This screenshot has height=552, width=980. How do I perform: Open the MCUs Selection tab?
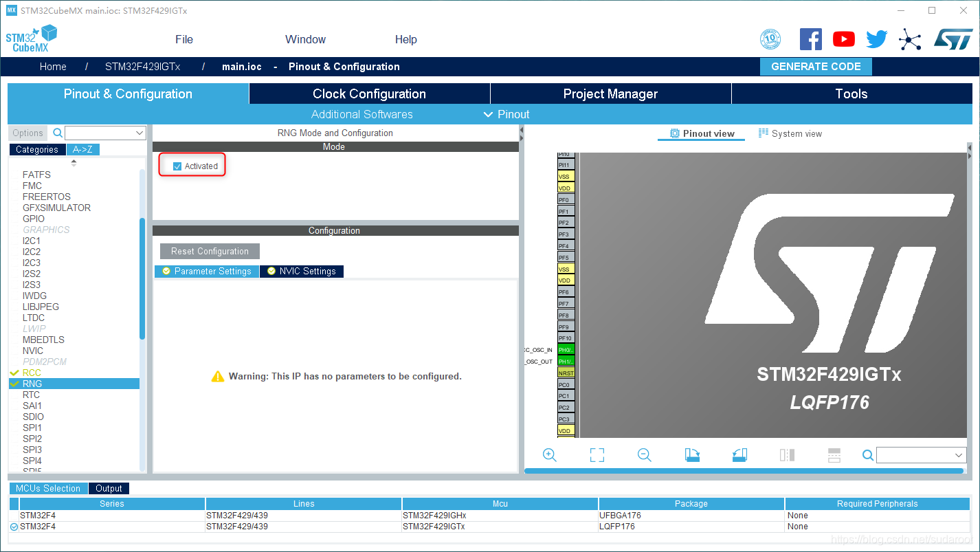48,489
